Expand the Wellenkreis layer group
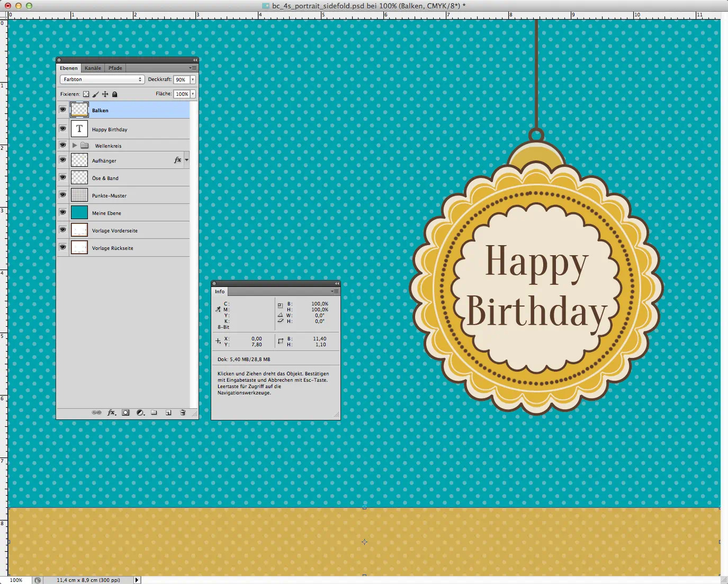Screen dimensions: 728x584 click(75, 145)
